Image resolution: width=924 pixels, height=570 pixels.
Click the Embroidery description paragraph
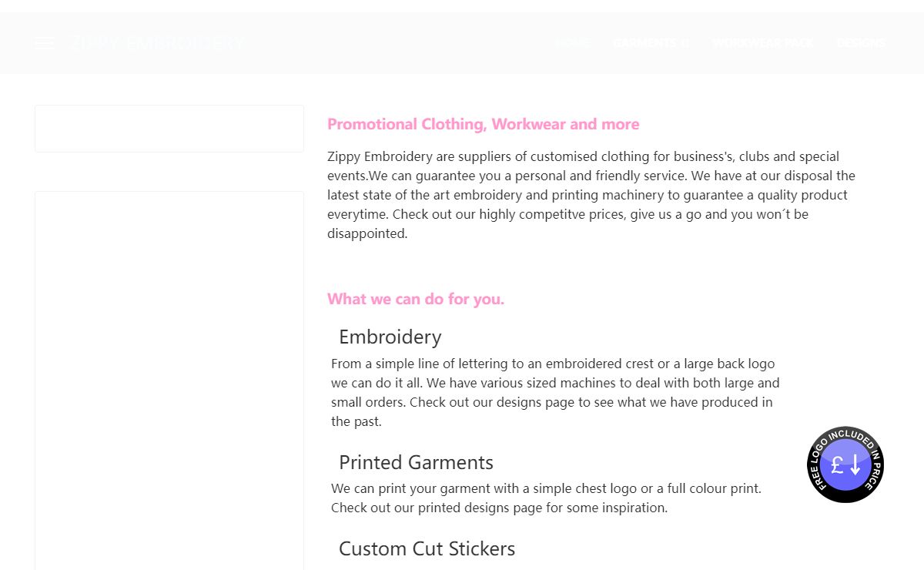(555, 392)
